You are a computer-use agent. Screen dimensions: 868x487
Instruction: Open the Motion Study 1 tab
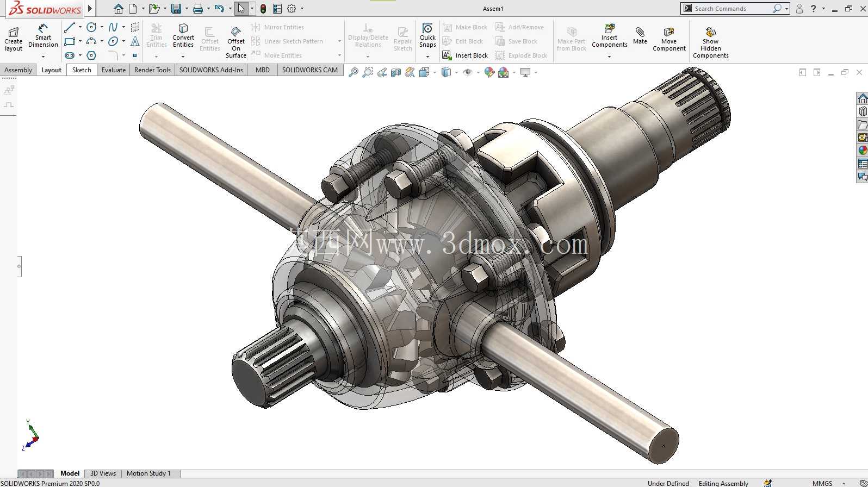coord(148,473)
